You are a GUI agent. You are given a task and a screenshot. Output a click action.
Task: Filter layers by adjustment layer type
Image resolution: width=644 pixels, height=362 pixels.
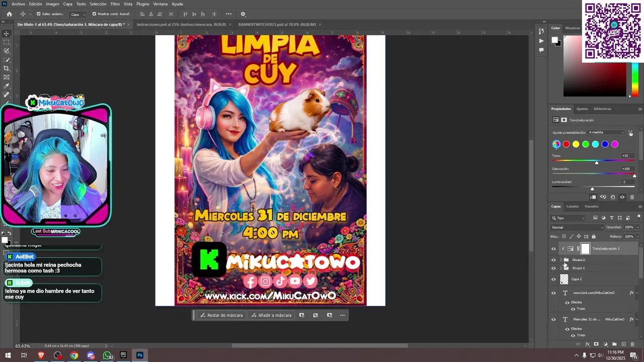coord(603,218)
